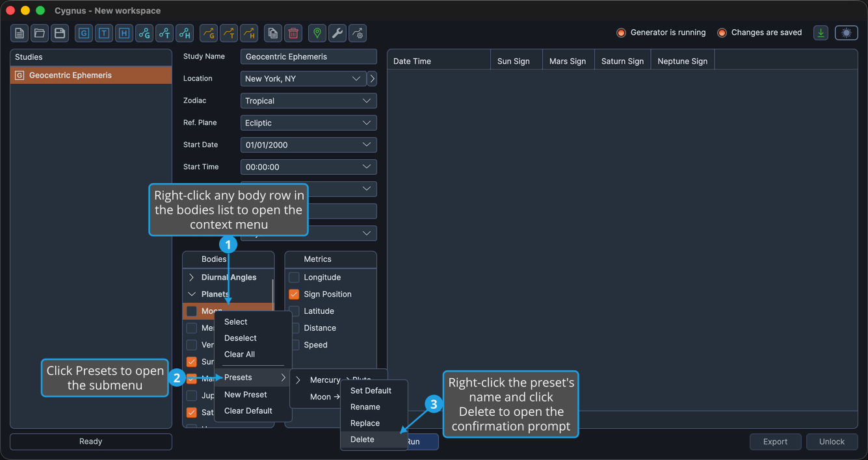Delete study using red trash icon
Image resolution: width=868 pixels, height=460 pixels.
[x=293, y=33]
